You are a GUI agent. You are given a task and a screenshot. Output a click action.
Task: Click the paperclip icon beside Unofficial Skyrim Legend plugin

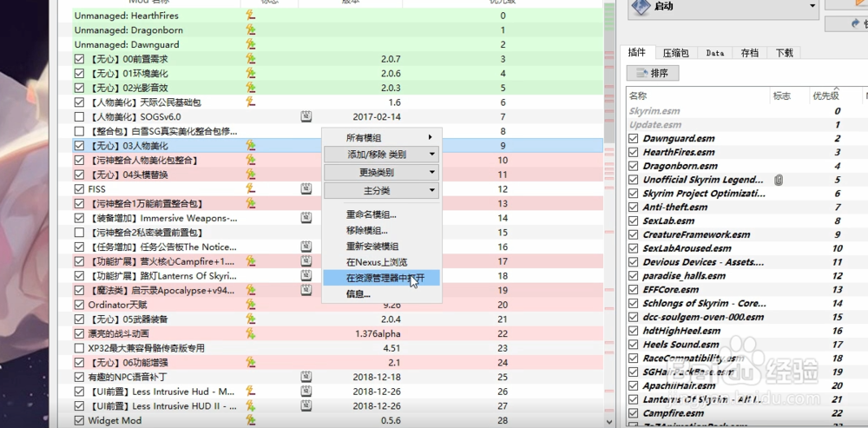click(779, 180)
